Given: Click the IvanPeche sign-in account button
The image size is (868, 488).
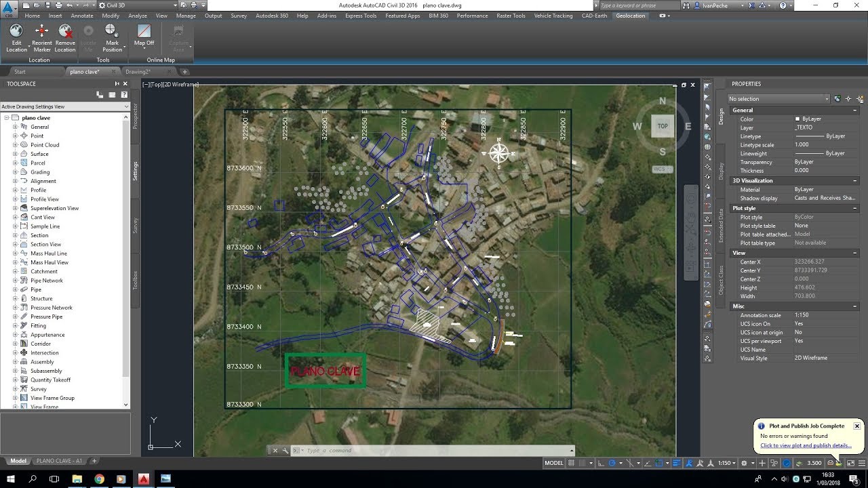Looking at the screenshot, I should click(x=718, y=5).
